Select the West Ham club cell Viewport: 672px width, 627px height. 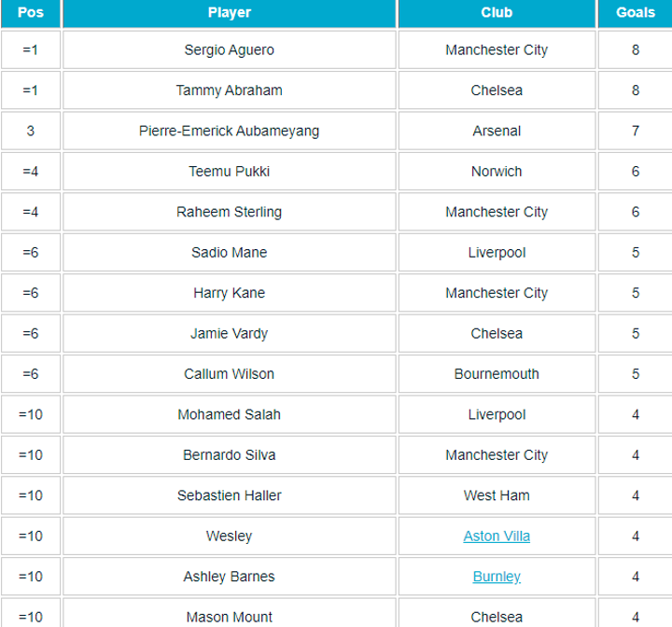coord(497,495)
